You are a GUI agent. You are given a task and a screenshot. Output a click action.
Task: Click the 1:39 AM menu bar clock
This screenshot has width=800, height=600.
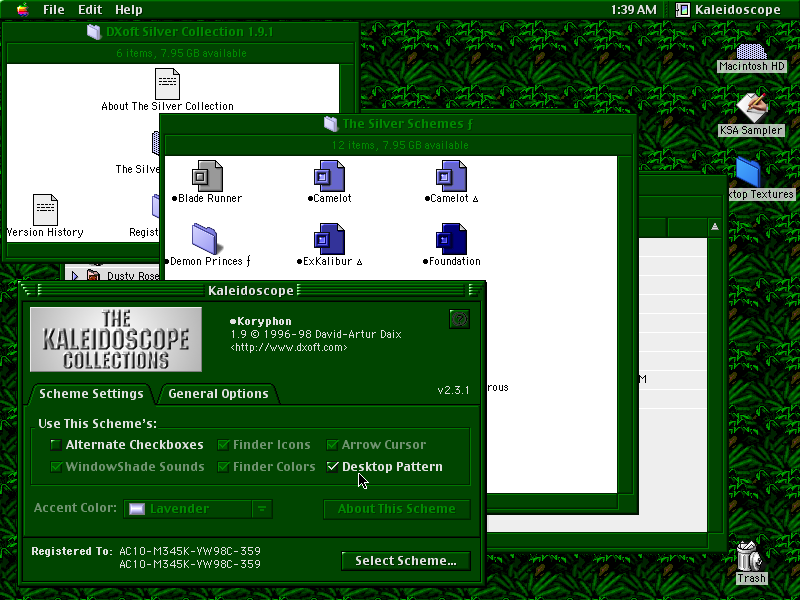pyautogui.click(x=633, y=10)
